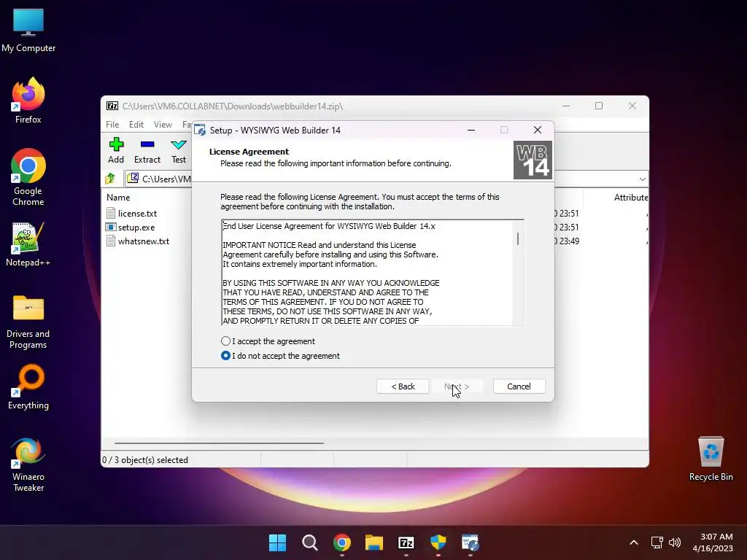Image resolution: width=747 pixels, height=560 pixels.
Task: Open Google Chrome desktop icon
Action: click(x=28, y=177)
